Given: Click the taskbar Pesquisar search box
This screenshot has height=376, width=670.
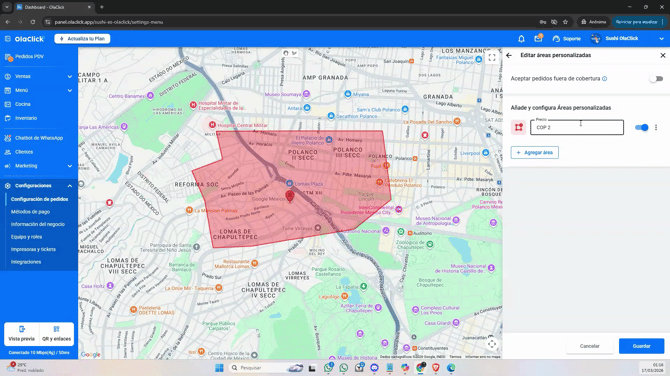Looking at the screenshot, I should coord(267,368).
